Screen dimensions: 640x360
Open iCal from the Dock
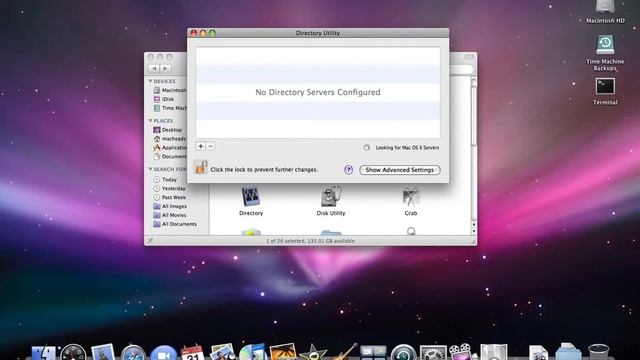pyautogui.click(x=193, y=353)
